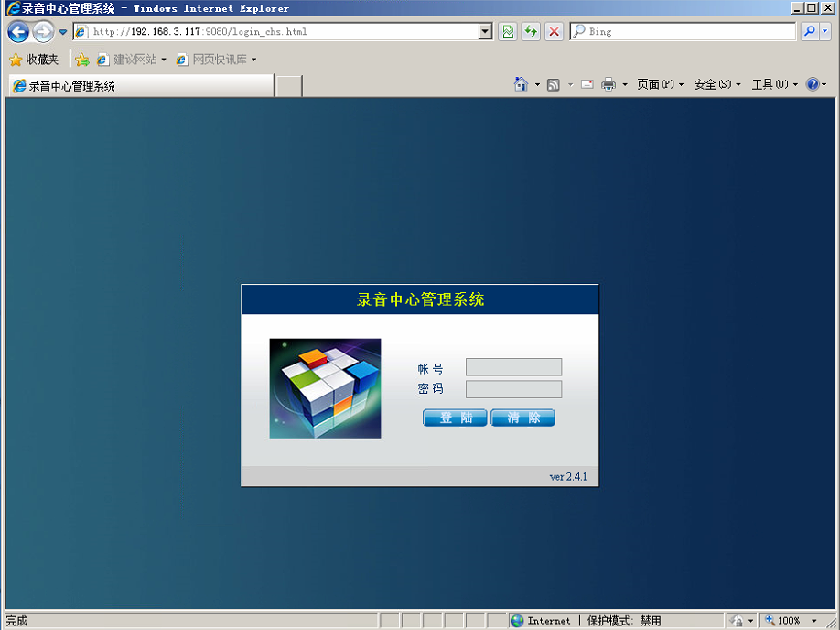Click the address bar URL field
Viewport: 840px width, 630px height.
pos(284,32)
